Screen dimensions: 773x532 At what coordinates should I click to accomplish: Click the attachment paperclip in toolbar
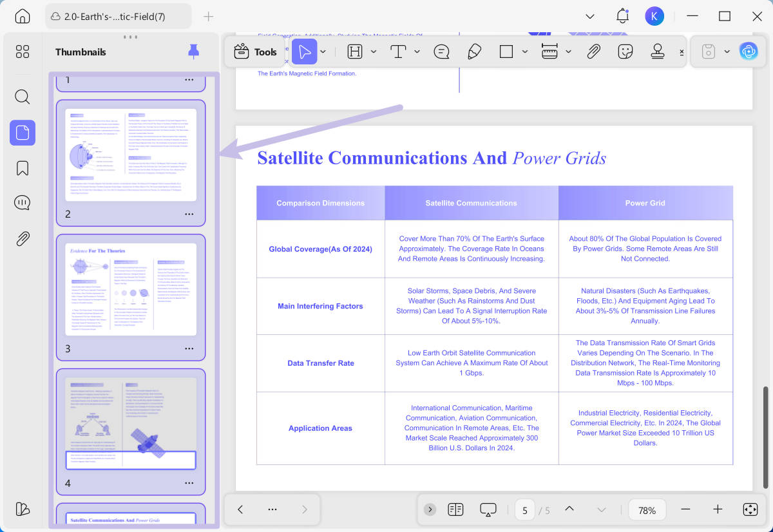pyautogui.click(x=593, y=52)
